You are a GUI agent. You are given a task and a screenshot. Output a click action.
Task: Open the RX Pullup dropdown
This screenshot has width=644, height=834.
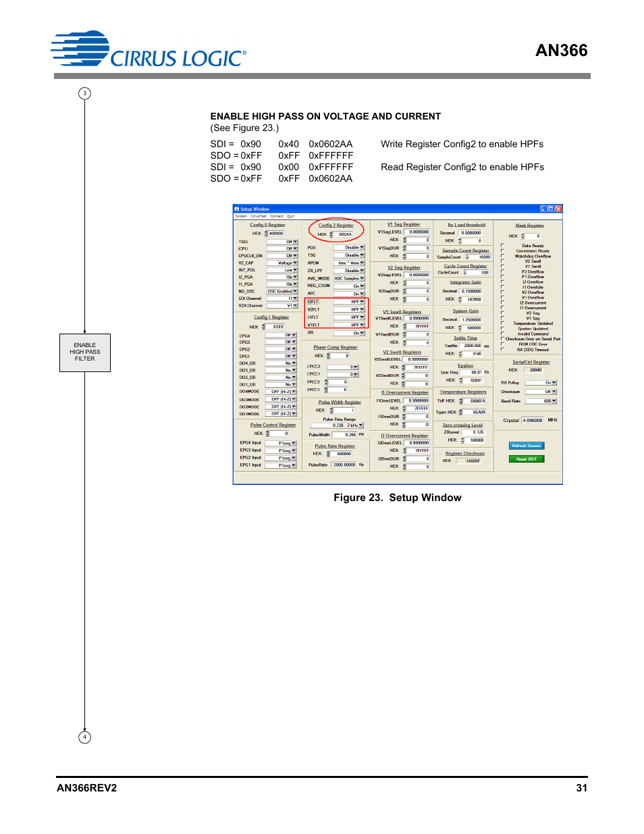coord(542,382)
